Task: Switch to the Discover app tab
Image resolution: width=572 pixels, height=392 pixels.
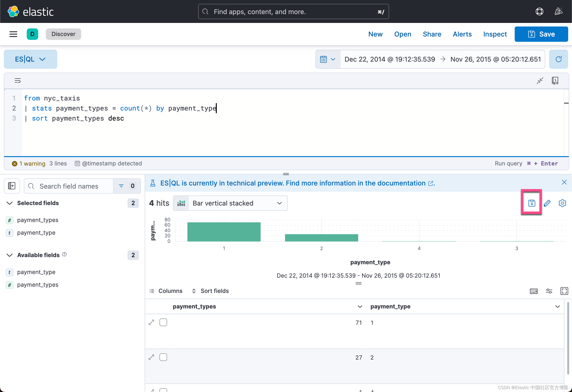Action: point(63,34)
